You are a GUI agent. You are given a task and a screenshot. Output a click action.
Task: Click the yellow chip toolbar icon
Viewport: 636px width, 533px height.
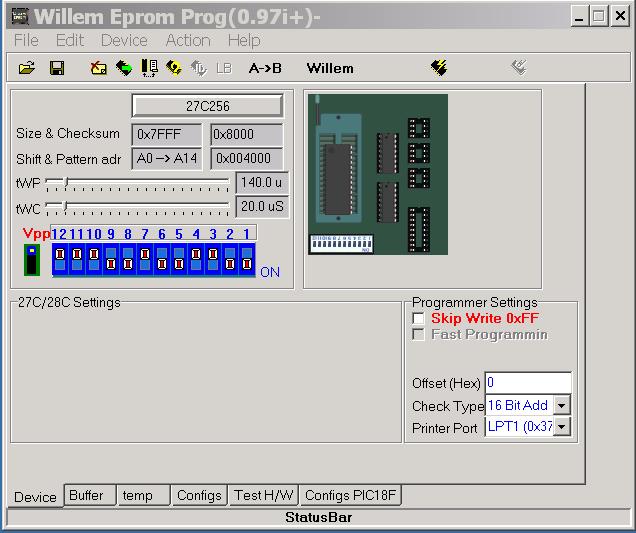click(x=174, y=68)
